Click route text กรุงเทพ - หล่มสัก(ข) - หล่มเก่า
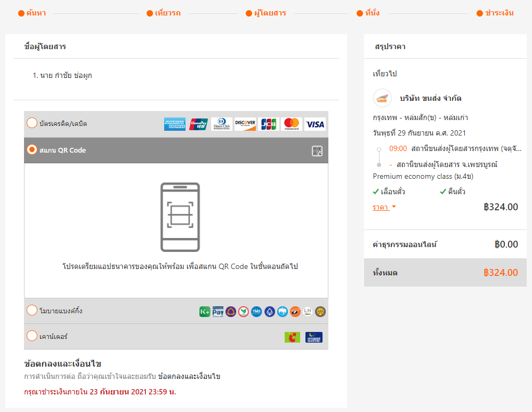The width and height of the screenshot is (532, 412). [x=421, y=117]
